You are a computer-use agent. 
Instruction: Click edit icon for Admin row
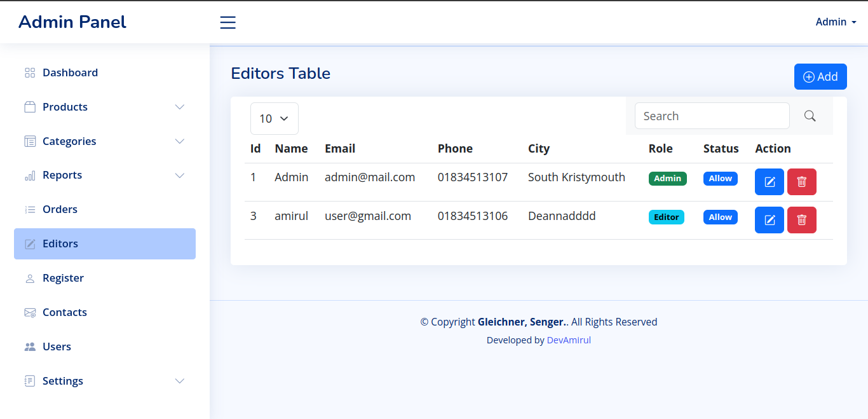point(769,182)
